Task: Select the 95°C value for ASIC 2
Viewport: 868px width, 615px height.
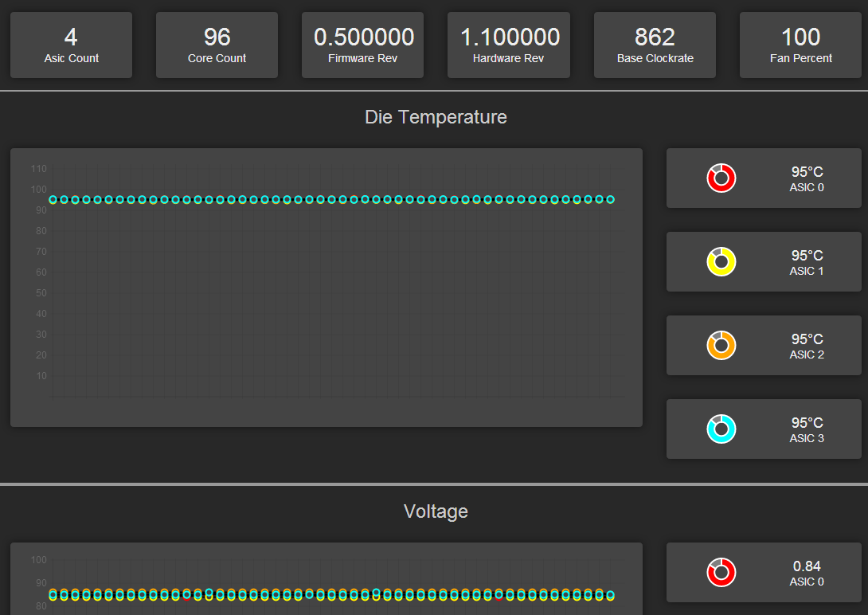Action: pos(807,339)
